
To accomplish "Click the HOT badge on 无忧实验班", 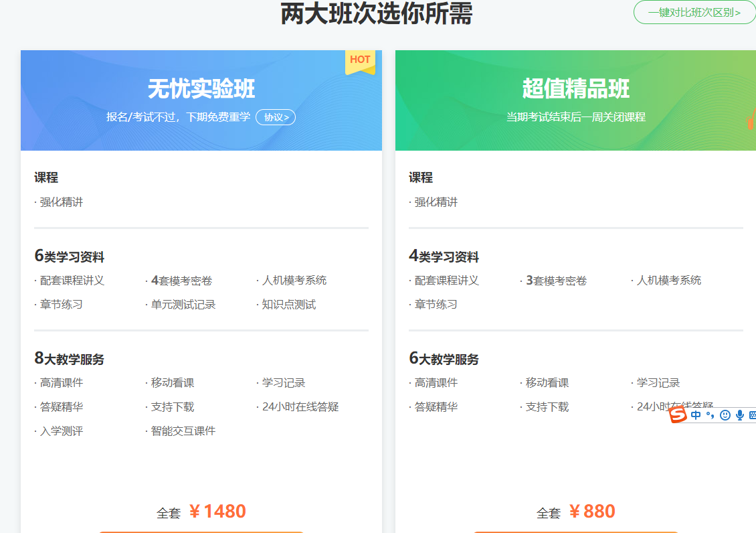I will pyautogui.click(x=360, y=60).
